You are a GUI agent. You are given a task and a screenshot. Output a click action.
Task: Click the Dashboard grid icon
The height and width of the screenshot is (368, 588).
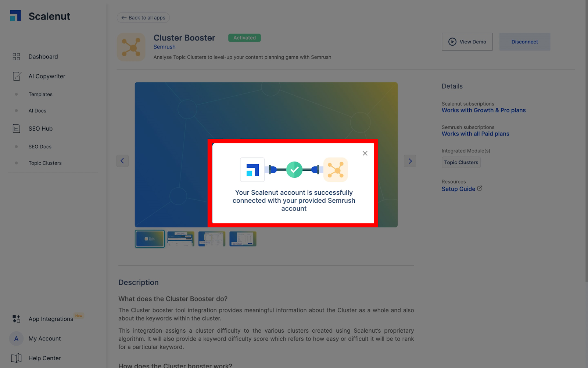16,57
